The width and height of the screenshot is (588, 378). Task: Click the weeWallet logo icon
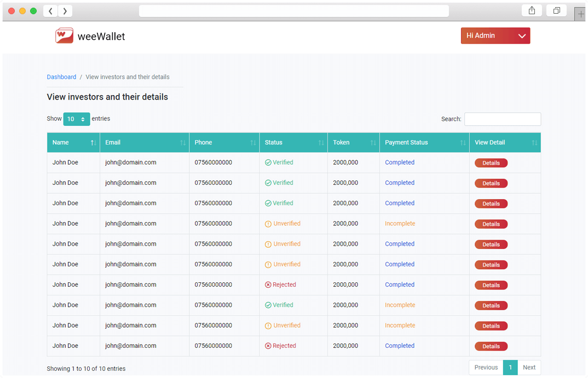point(64,36)
